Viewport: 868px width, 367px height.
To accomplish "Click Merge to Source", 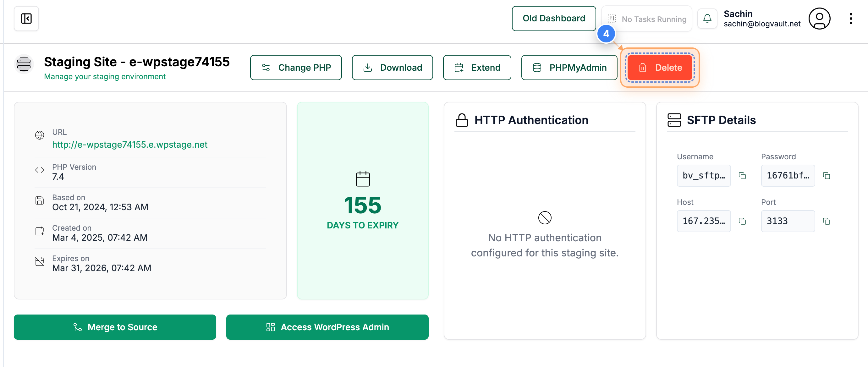I will [x=115, y=327].
